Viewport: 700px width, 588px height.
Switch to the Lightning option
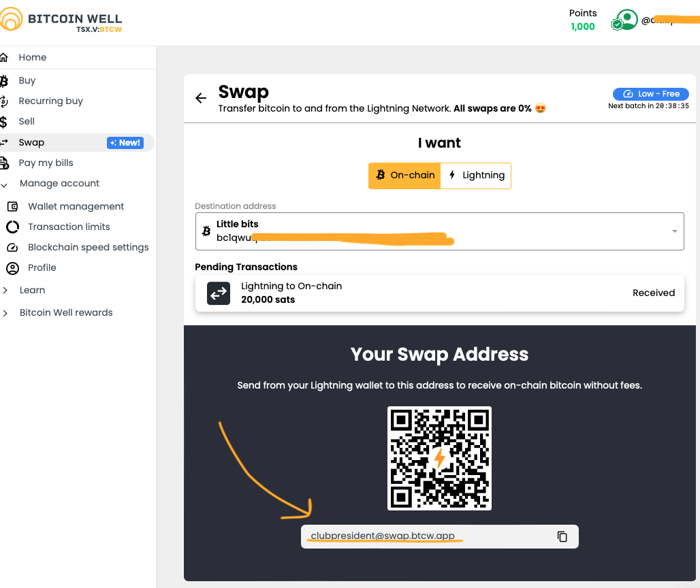coord(476,175)
